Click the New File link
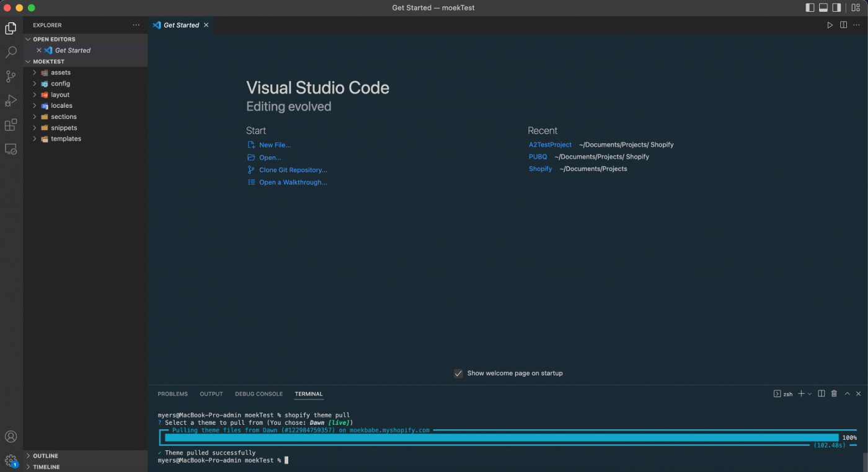This screenshot has height=472, width=868. pyautogui.click(x=275, y=145)
